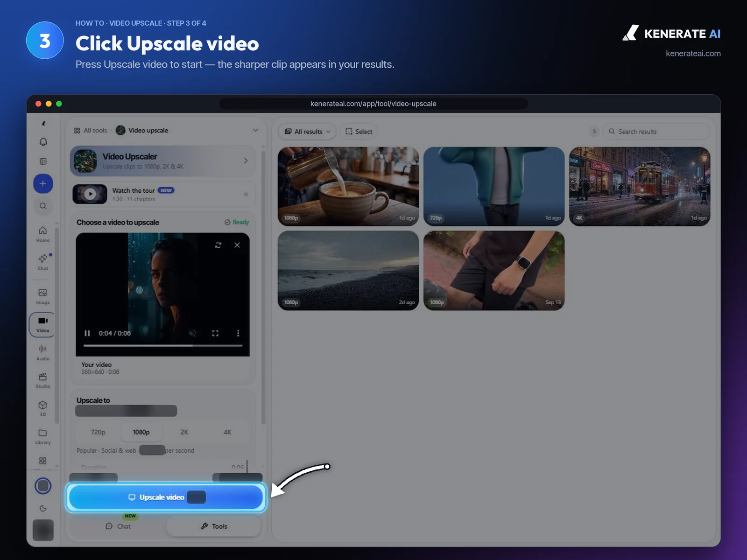This screenshot has height=560, width=747.
Task: Click the Upscale video button
Action: tap(166, 497)
